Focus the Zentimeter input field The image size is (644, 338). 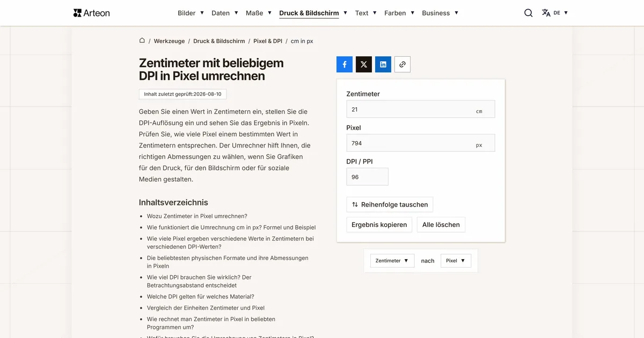point(421,109)
